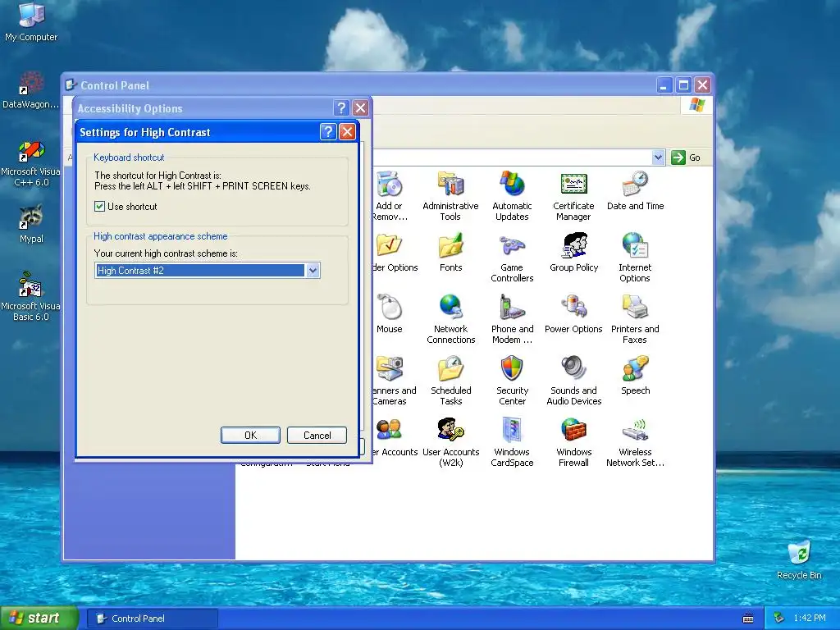Image resolution: width=840 pixels, height=630 pixels.
Task: Open Windows Firewall icon
Action: [573, 442]
